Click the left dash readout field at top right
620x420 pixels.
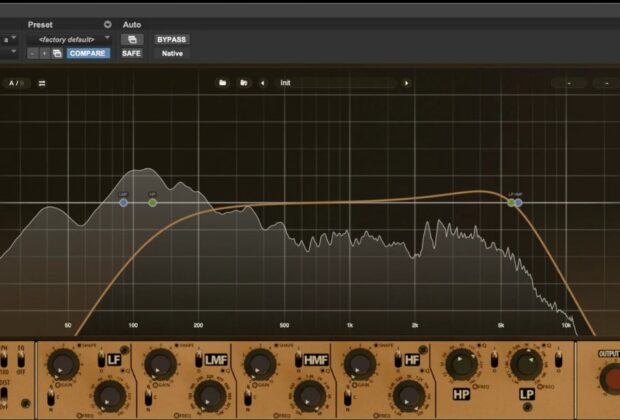[x=569, y=83]
